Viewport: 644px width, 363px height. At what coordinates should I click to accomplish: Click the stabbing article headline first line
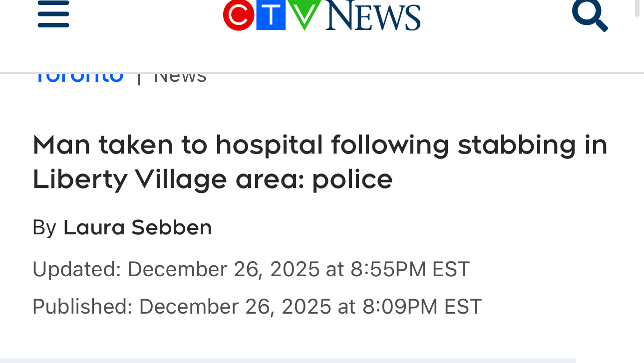click(320, 145)
